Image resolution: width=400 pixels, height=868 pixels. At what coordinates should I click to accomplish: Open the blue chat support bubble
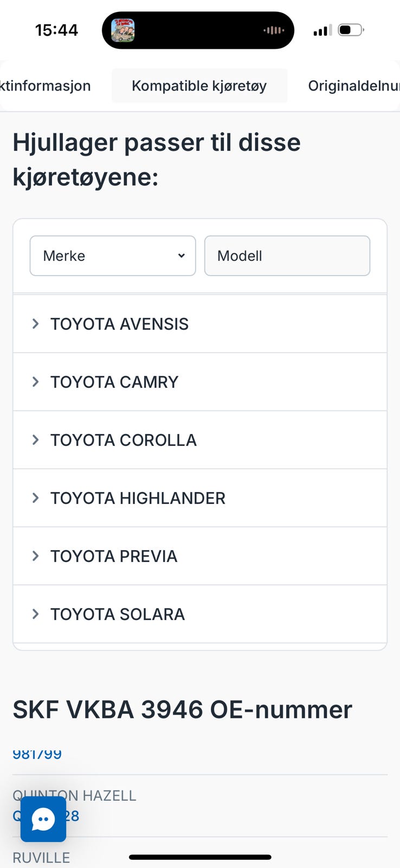coord(43,819)
